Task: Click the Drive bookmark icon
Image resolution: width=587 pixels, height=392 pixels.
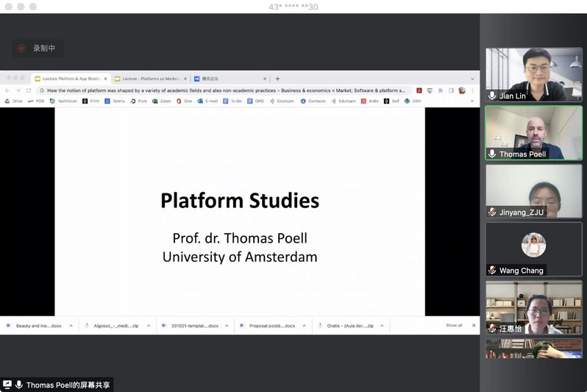Action: pyautogui.click(x=7, y=101)
